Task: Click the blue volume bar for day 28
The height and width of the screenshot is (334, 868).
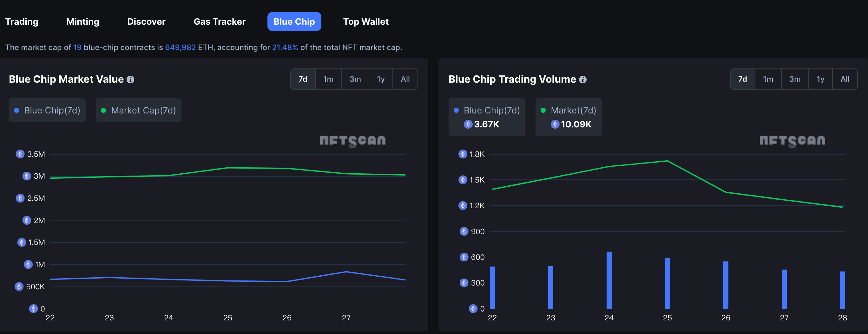Action: tap(842, 290)
